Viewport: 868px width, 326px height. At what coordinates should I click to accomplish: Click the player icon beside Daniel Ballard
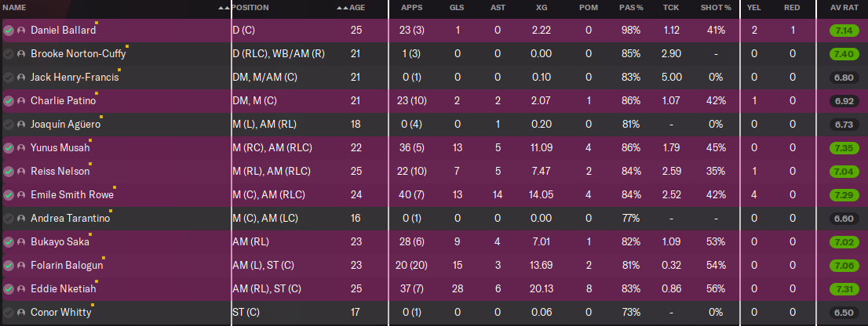click(21, 31)
